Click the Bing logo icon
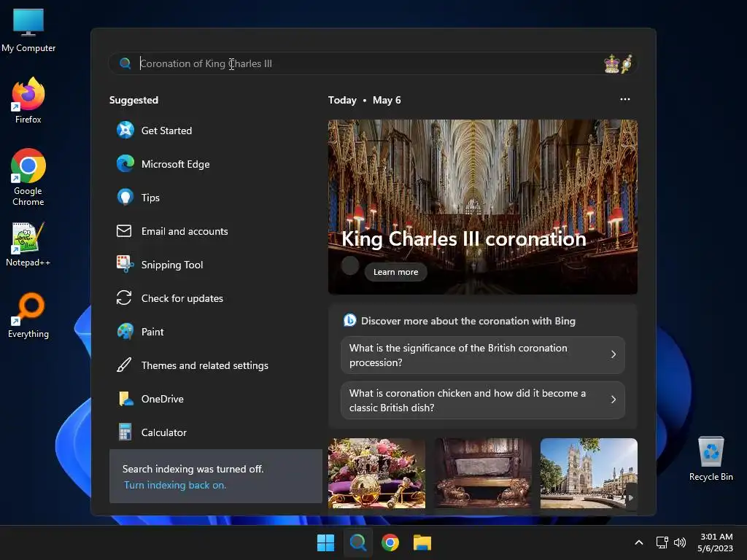Image resolution: width=747 pixels, height=560 pixels. click(349, 321)
